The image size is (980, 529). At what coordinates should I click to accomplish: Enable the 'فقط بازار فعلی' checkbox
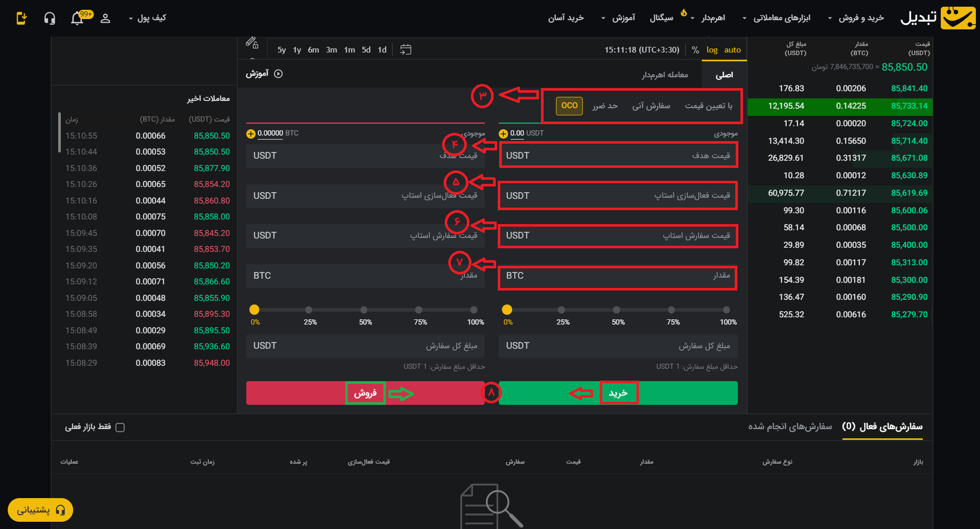(120, 428)
